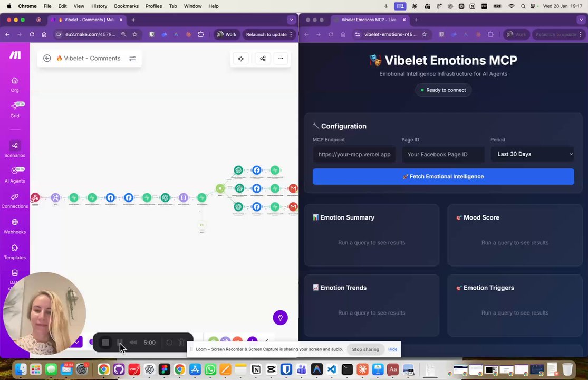The width and height of the screenshot is (588, 380).
Task: Click the AI sparkle button in the scenario toolbar
Action: coord(241,58)
